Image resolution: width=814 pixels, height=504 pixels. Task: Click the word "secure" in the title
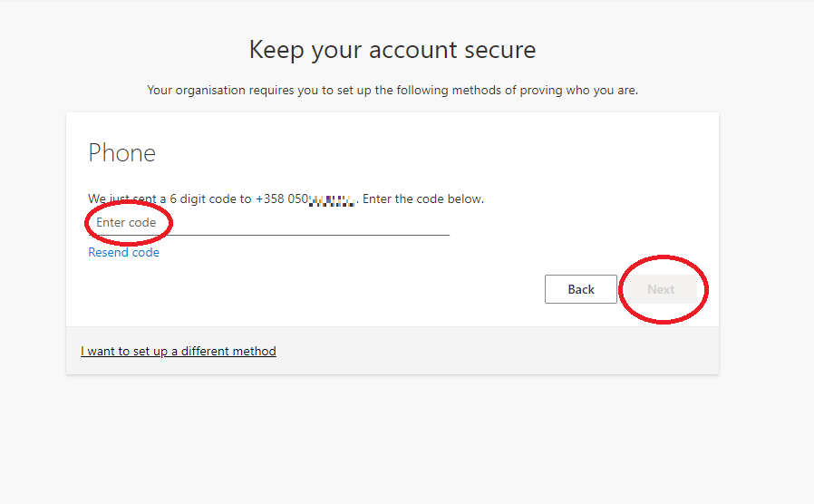(498, 50)
